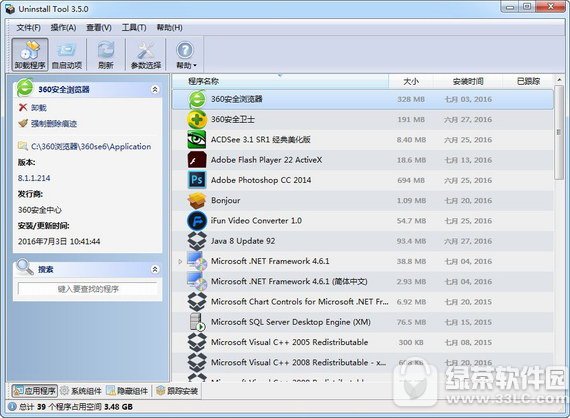Collapse the 搜索 search panel
Image resolution: width=570 pixels, height=418 pixels.
pos(155,269)
